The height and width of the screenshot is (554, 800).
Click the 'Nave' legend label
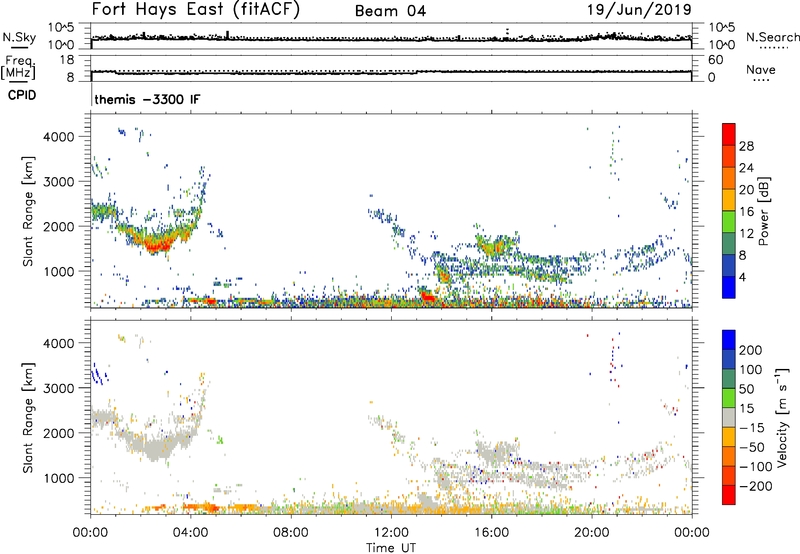(761, 69)
